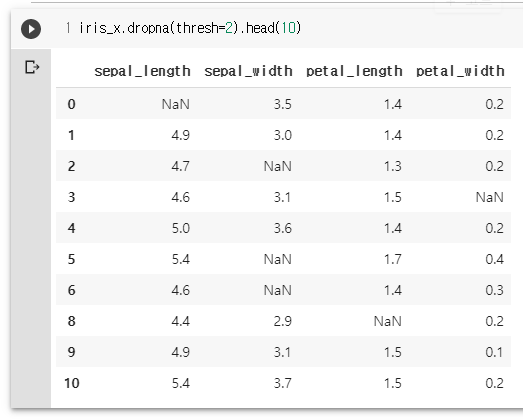Screen dimensions: 523x420
Task: Select the petal_width column header
Action: (460, 71)
